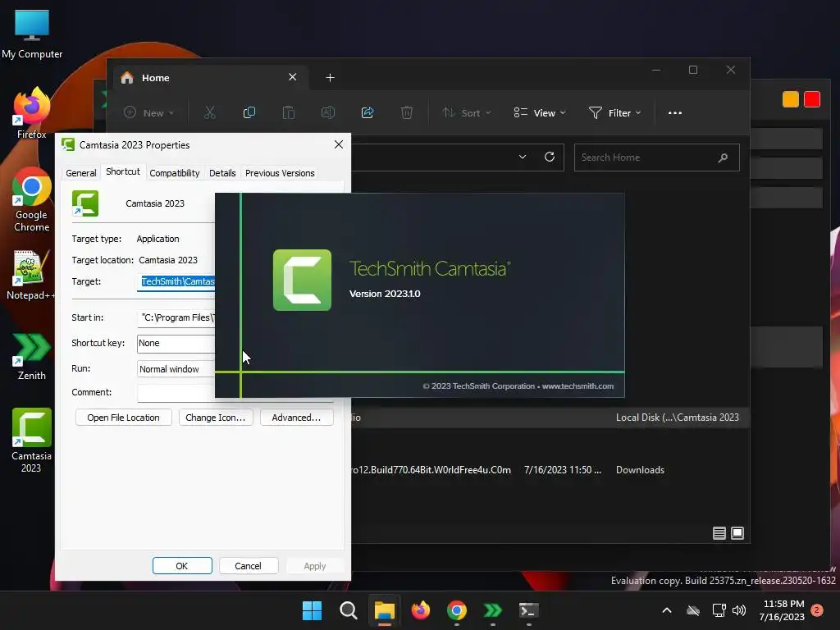Image resolution: width=840 pixels, height=630 pixels.
Task: Confirm Properties dialog with OK
Action: click(182, 566)
